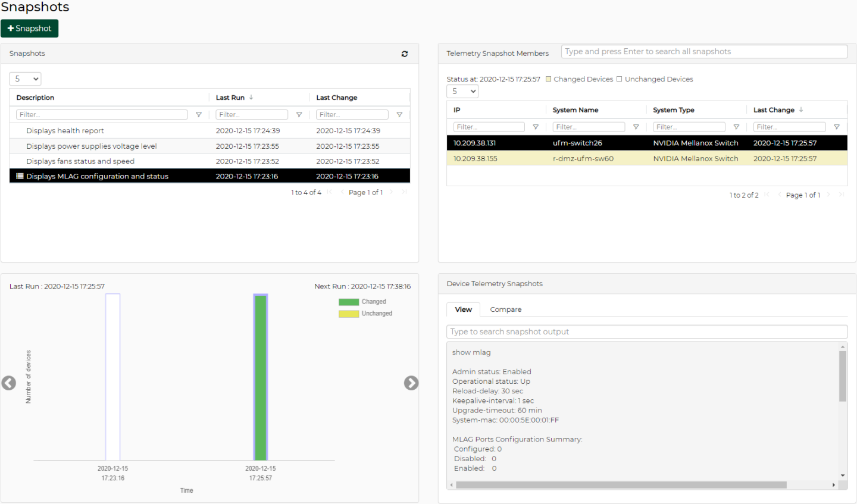Open page size dropdown in Snapshots panel
The width and height of the screenshot is (857, 504).
[25, 79]
